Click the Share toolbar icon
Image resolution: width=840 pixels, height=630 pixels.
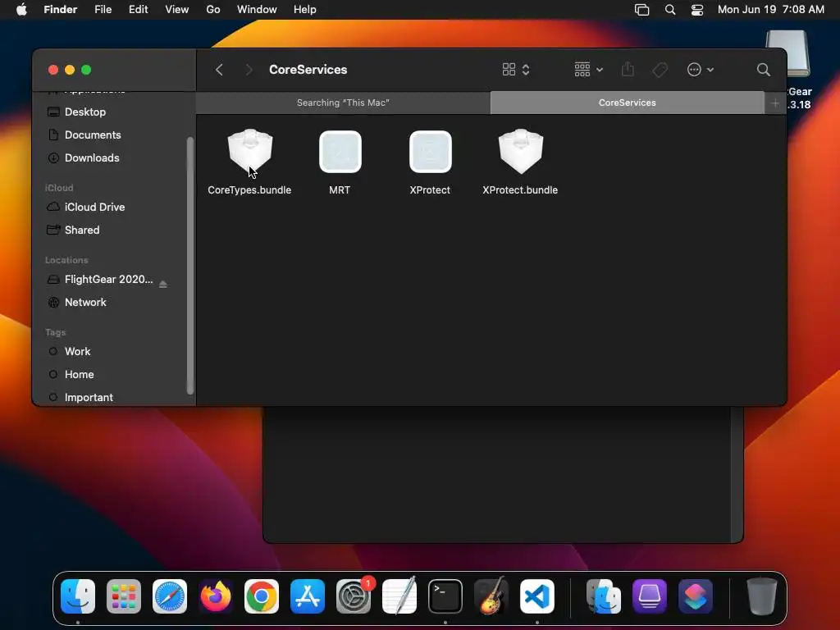628,70
